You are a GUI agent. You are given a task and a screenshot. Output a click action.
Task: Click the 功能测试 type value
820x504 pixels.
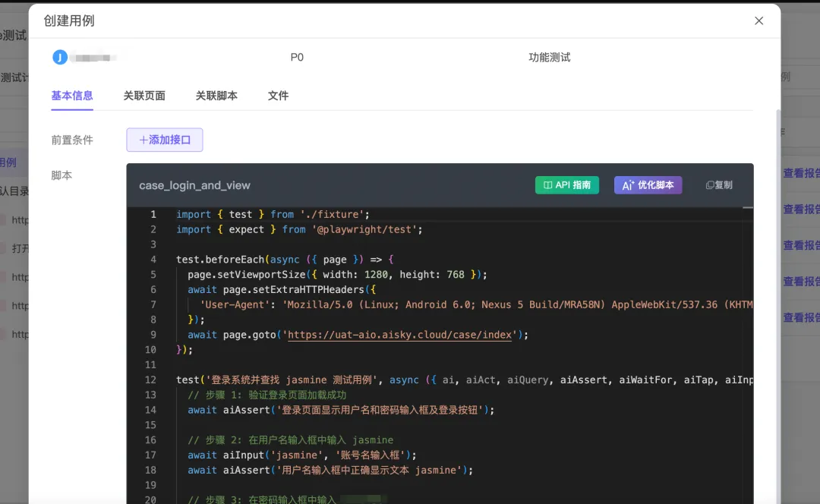[x=549, y=57]
